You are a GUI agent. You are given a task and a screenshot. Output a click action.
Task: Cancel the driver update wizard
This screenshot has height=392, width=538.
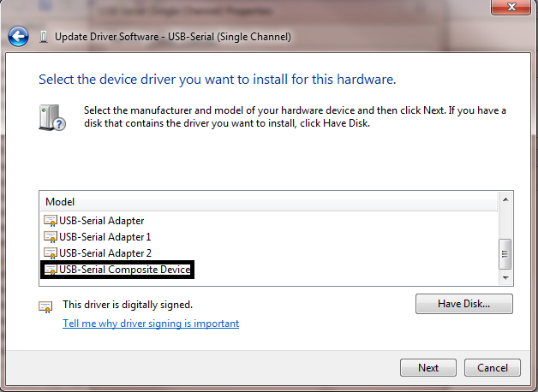[x=492, y=368]
